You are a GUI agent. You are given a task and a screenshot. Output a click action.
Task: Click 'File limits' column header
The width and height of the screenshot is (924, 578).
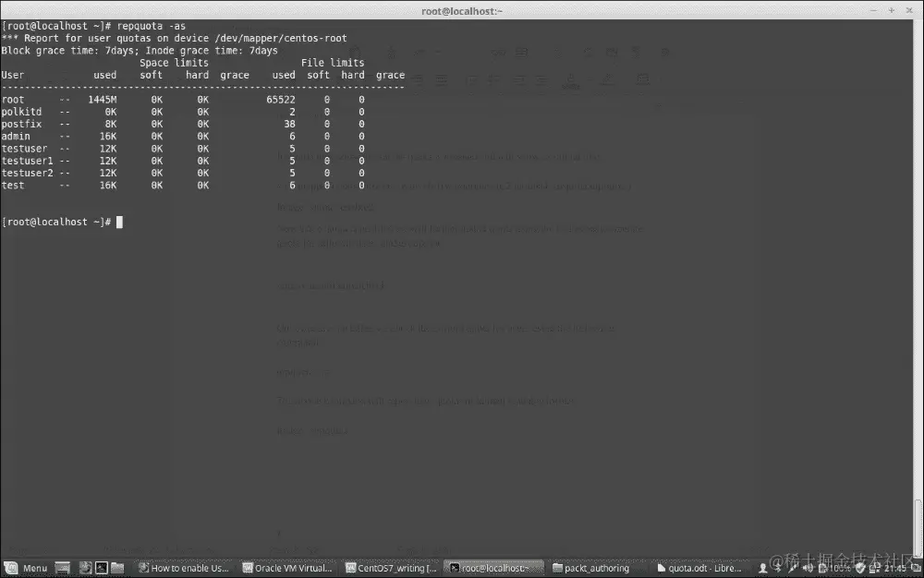(333, 63)
